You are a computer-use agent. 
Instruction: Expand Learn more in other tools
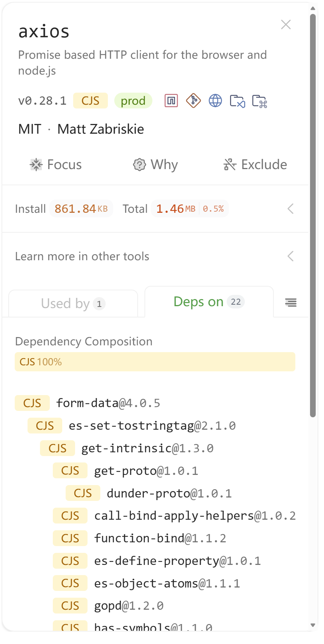(x=290, y=256)
